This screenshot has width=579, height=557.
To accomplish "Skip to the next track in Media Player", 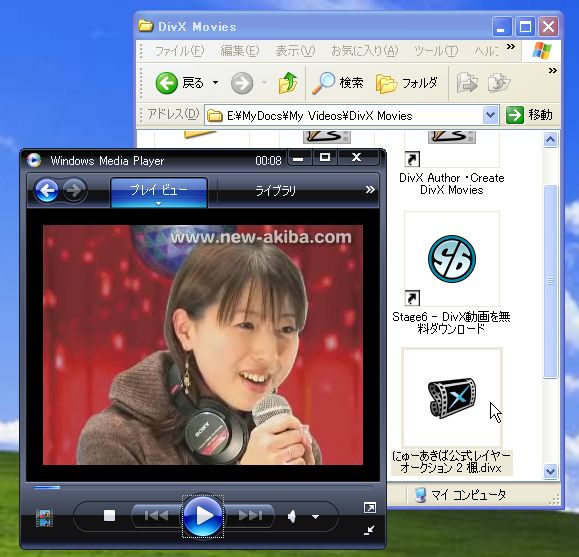I will (x=250, y=515).
